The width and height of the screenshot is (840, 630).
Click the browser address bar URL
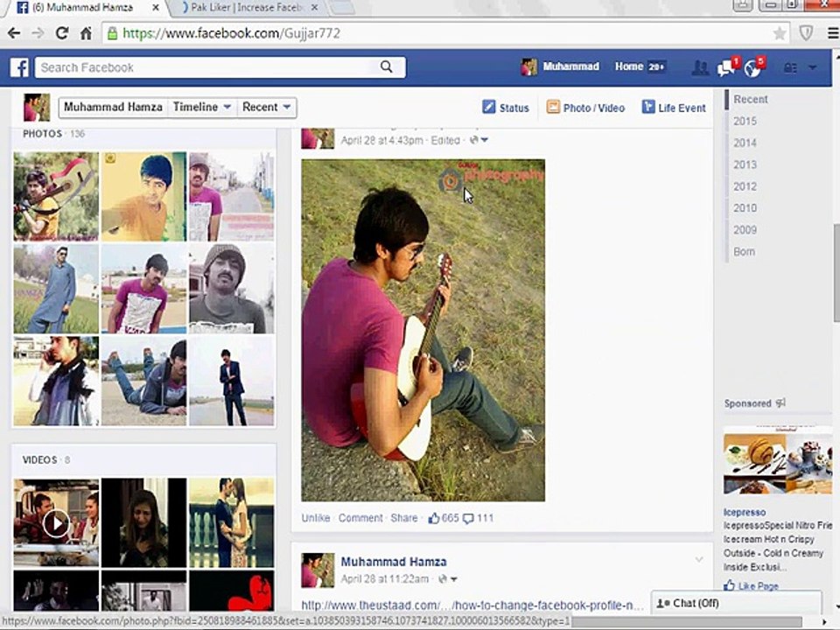(231, 33)
